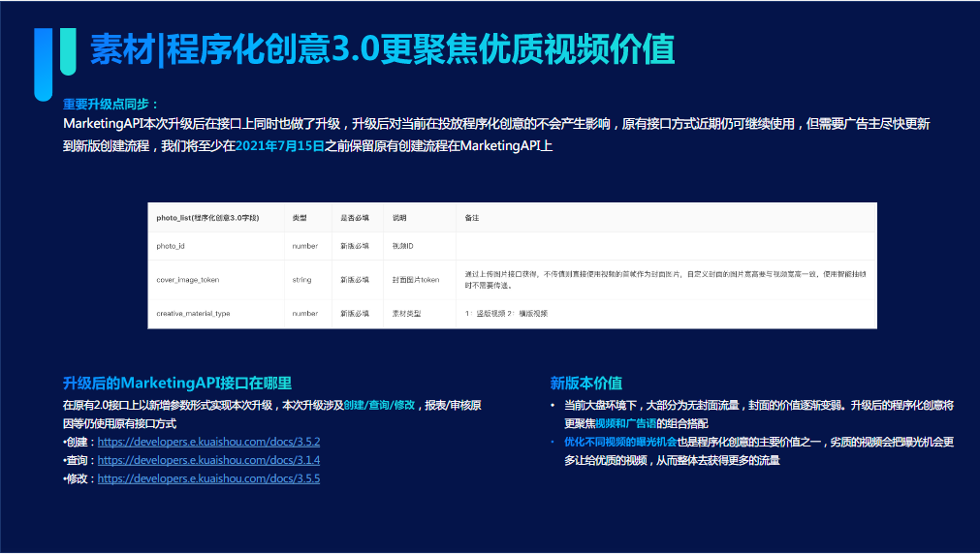The width and height of the screenshot is (980, 554).
Task: Click the highlighted 创建/查询/修改 text
Action: click(380, 406)
